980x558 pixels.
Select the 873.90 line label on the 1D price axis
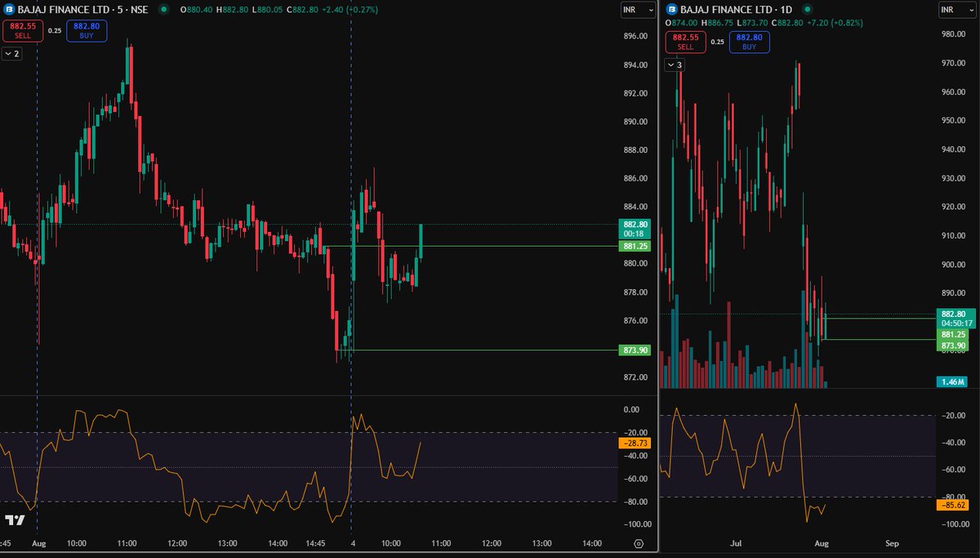(953, 346)
